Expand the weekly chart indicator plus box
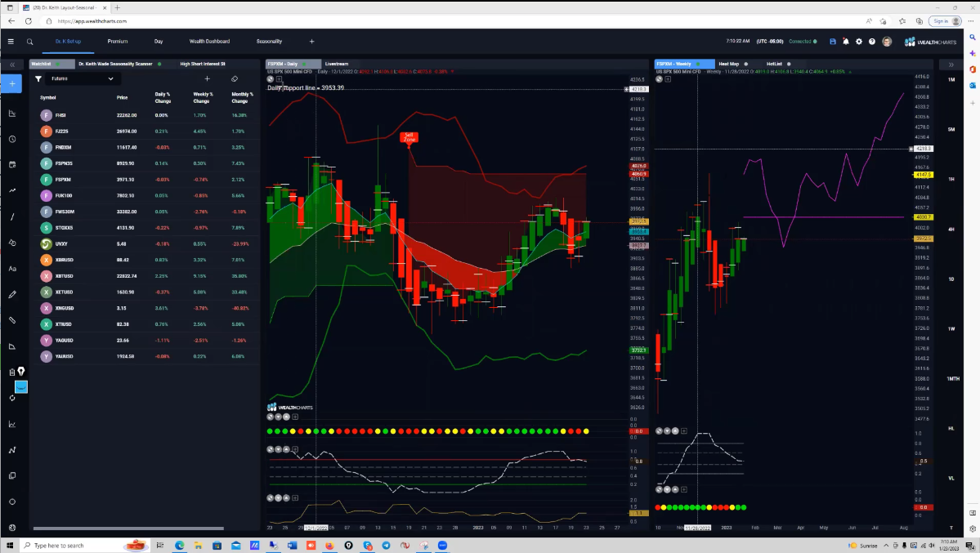 point(668,79)
